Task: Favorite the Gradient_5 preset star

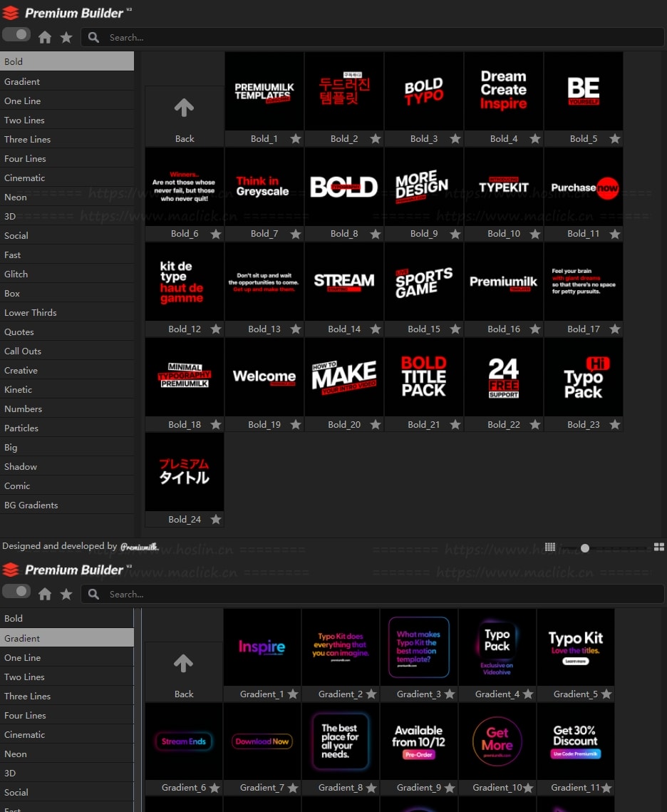Action: 606,694
